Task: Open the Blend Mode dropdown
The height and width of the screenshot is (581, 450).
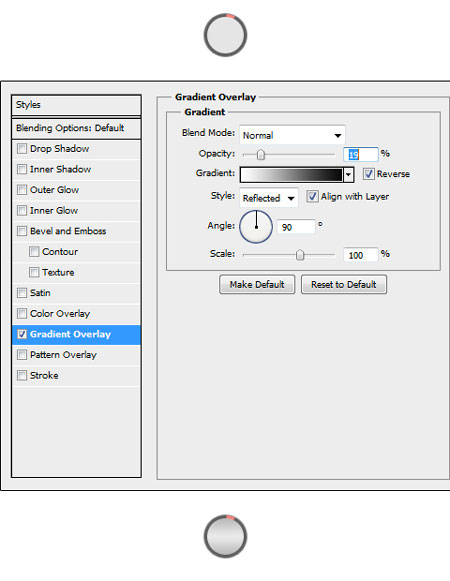Action: [292, 135]
